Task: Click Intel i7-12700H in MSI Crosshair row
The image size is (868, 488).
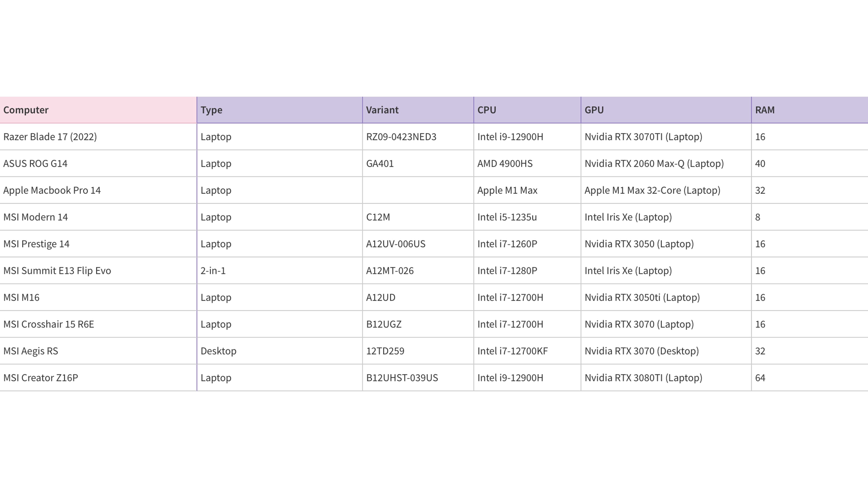Action: [x=527, y=324]
